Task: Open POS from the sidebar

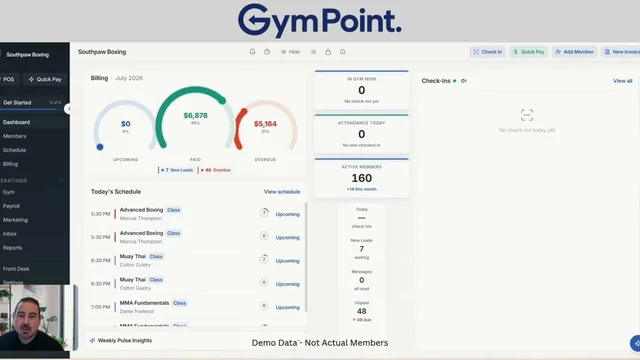Action: tap(9, 79)
